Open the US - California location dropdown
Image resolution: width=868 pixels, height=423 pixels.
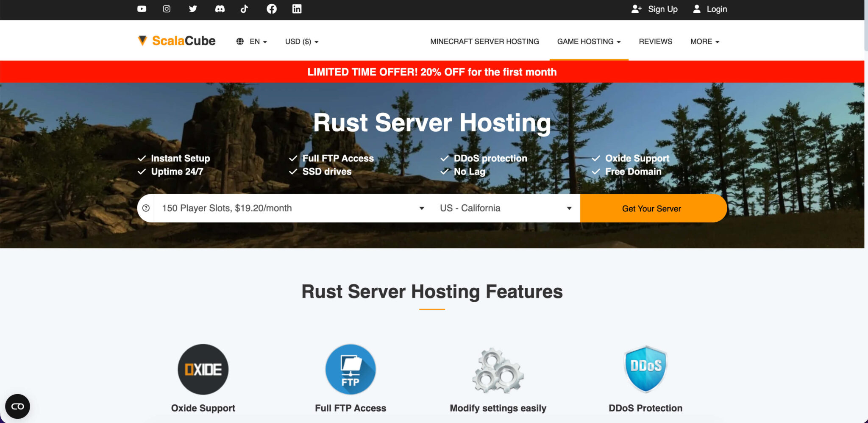[506, 208]
